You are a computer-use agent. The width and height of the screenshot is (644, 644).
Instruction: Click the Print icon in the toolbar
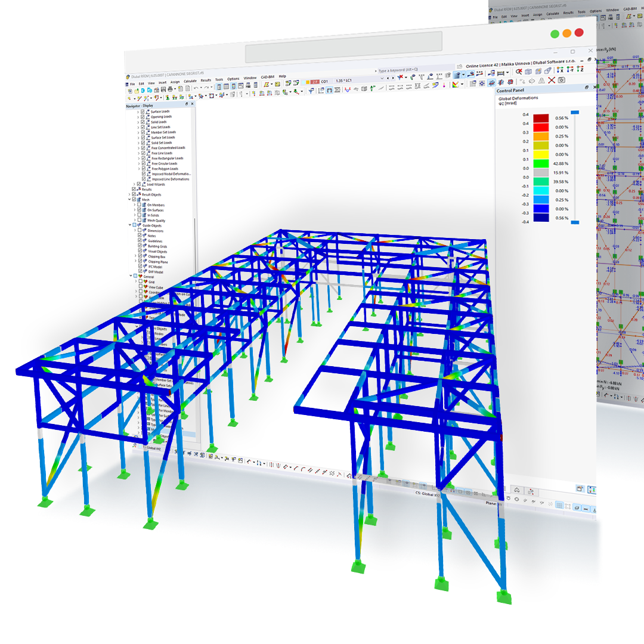click(x=170, y=89)
